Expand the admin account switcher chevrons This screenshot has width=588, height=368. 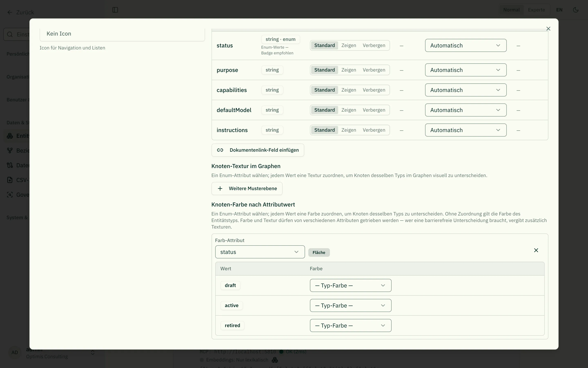coord(92,353)
